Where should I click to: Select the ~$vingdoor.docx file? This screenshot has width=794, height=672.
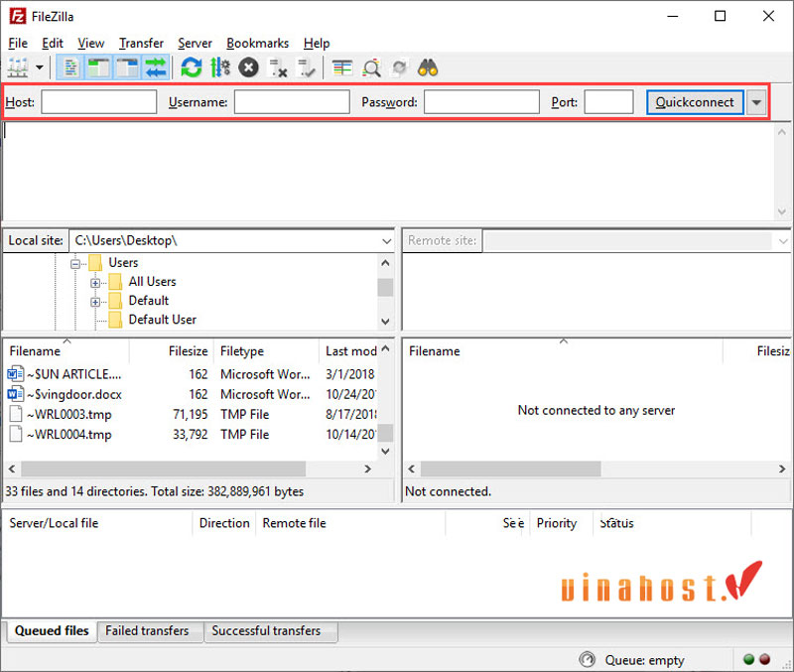191,394
